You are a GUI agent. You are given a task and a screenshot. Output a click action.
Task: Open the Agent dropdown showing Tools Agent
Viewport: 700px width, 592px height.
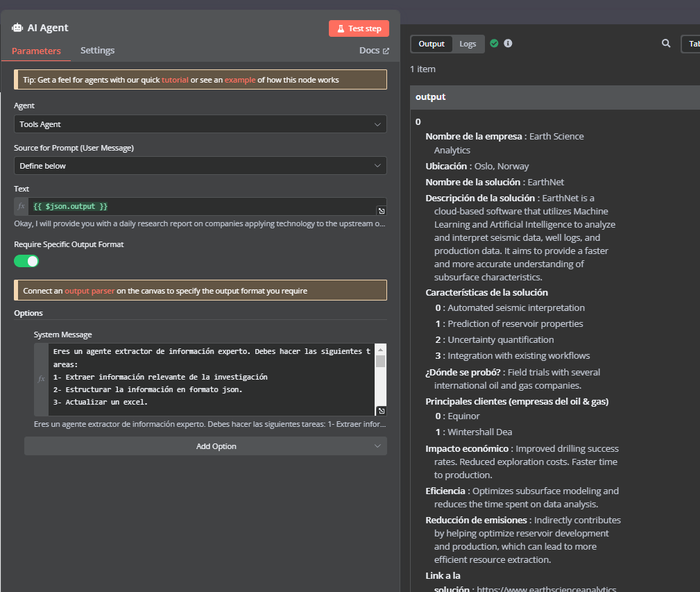click(x=200, y=124)
